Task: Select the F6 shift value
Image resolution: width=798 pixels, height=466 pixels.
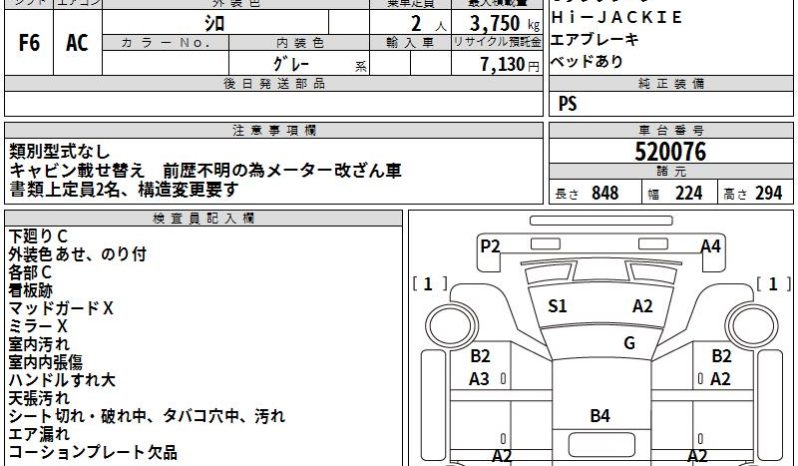Action: (x=29, y=43)
